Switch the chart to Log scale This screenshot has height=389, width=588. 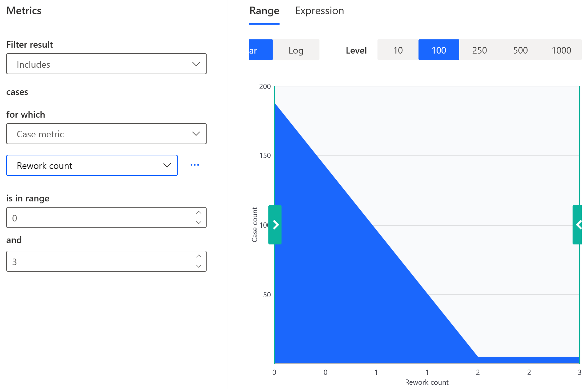coord(296,50)
